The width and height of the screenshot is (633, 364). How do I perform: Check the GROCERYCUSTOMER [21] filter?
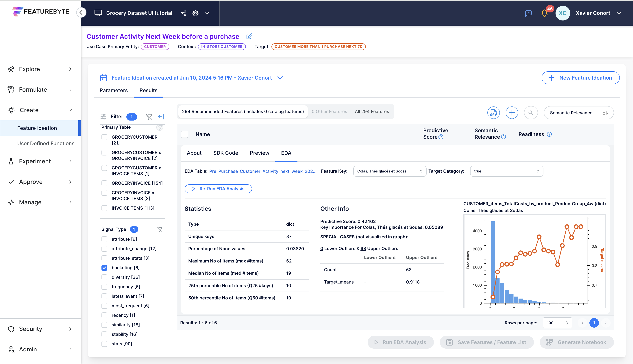tap(104, 137)
